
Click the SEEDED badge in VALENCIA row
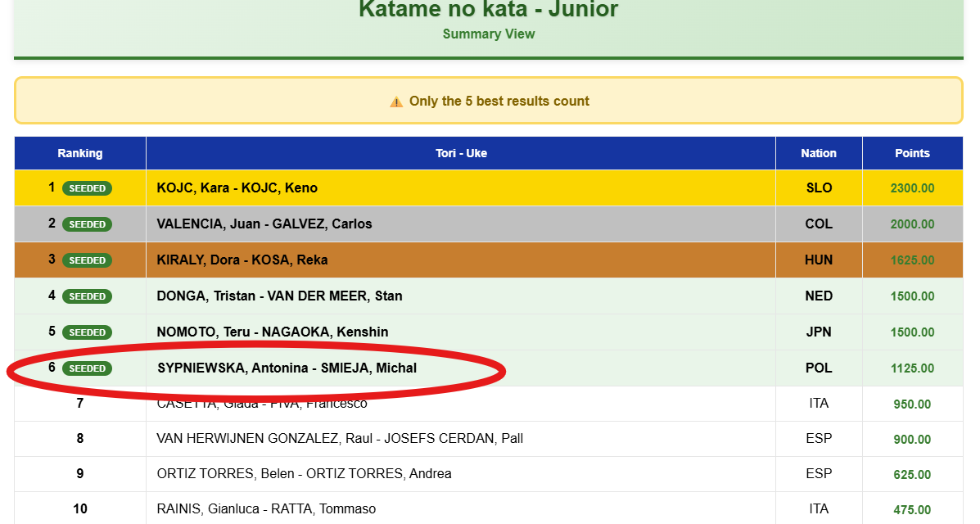click(x=87, y=224)
